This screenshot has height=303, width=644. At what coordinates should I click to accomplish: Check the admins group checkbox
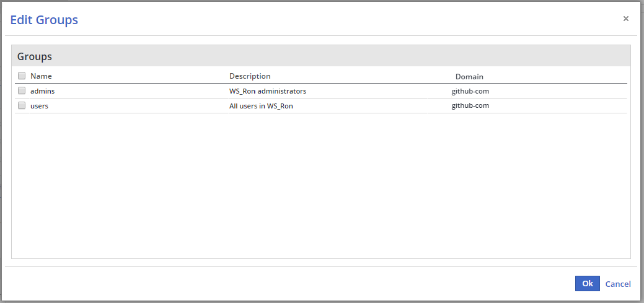[x=22, y=90]
